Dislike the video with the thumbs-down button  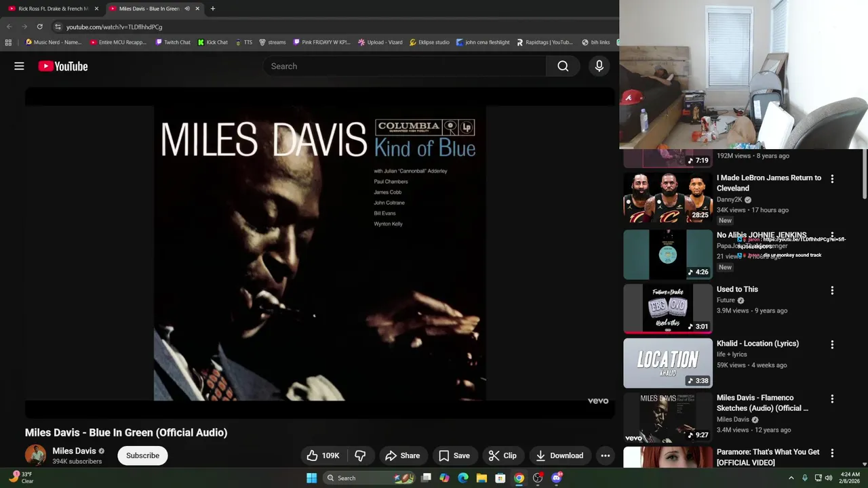click(360, 455)
